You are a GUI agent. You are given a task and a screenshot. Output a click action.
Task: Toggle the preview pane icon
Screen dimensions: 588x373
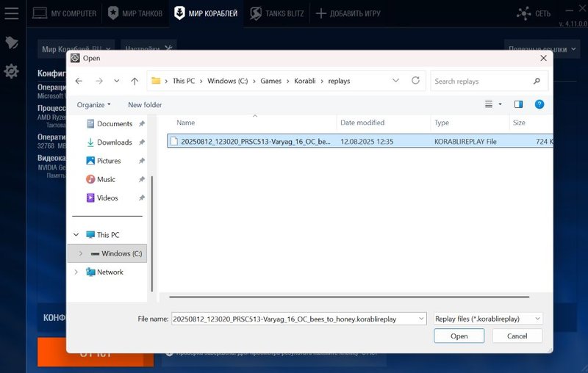click(x=518, y=104)
